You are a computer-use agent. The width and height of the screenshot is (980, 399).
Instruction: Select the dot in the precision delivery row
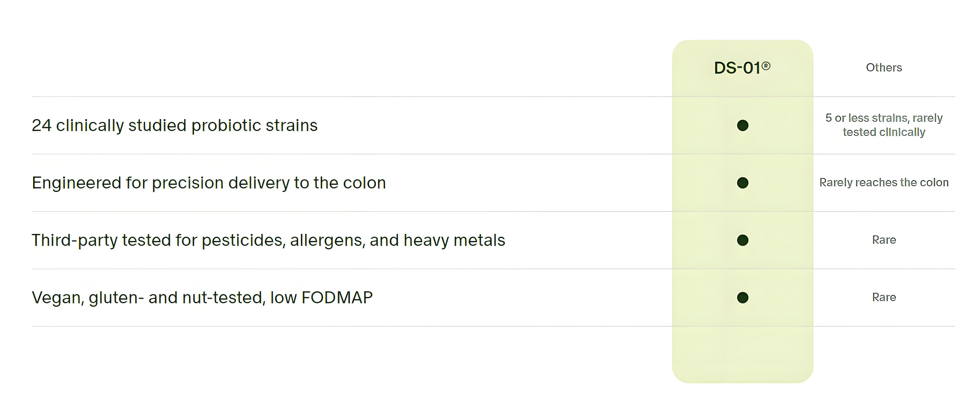pyautogui.click(x=743, y=183)
